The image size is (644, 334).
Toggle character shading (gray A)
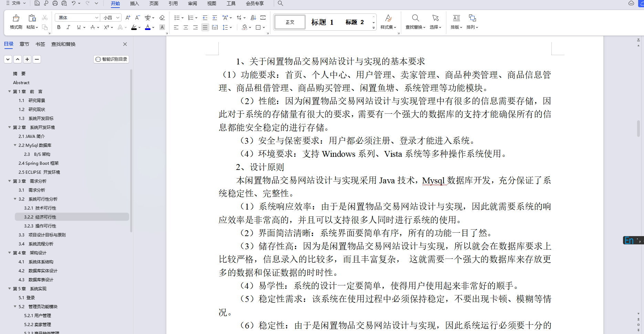[x=162, y=27]
